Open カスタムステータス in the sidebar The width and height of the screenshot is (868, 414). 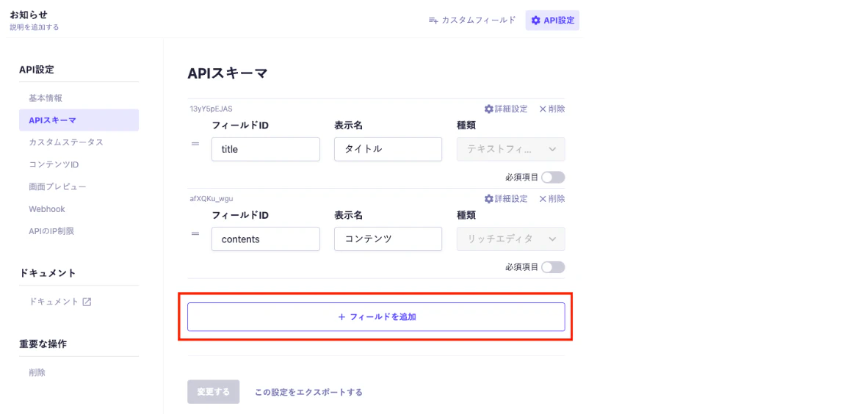coord(66,142)
